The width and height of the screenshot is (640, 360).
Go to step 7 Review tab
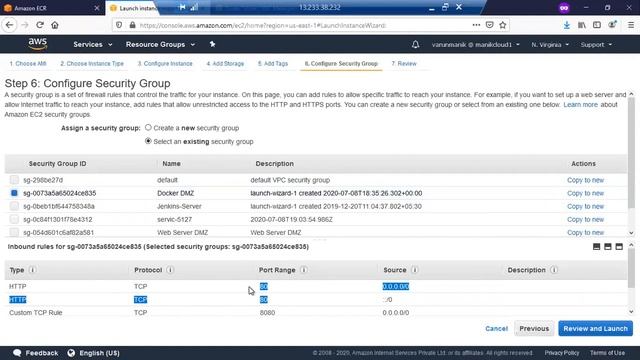point(404,64)
